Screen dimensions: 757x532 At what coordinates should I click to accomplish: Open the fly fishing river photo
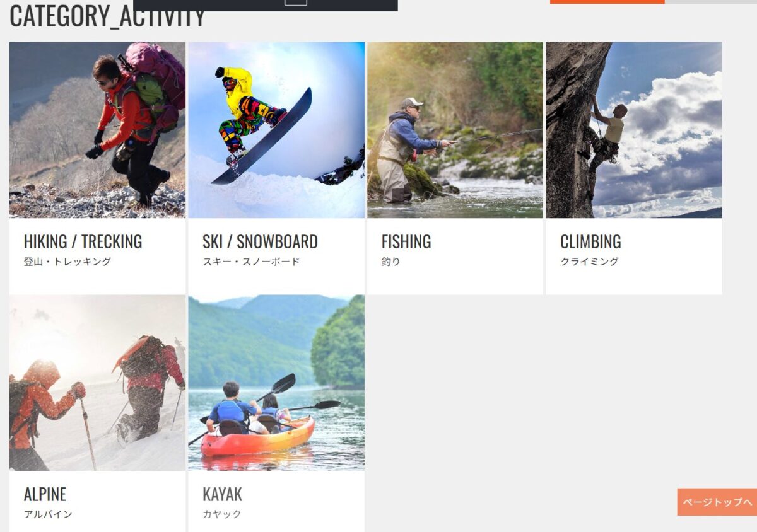point(455,130)
